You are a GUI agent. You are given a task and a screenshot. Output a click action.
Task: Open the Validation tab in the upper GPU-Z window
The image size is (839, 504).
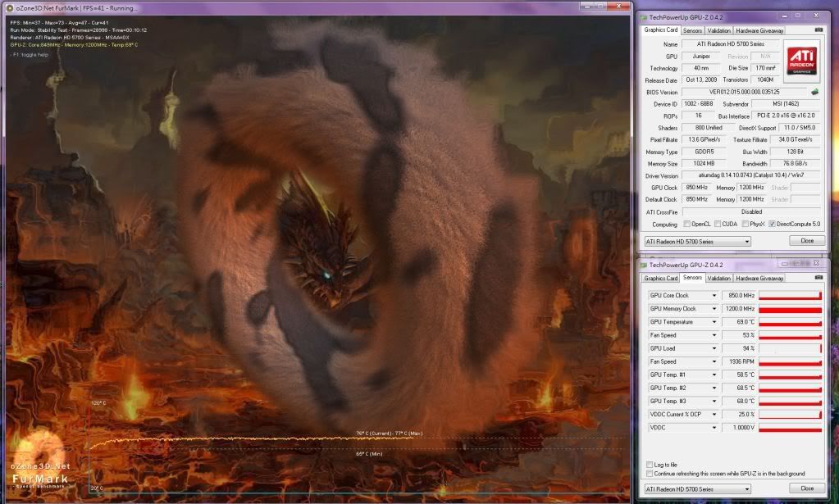click(x=718, y=30)
